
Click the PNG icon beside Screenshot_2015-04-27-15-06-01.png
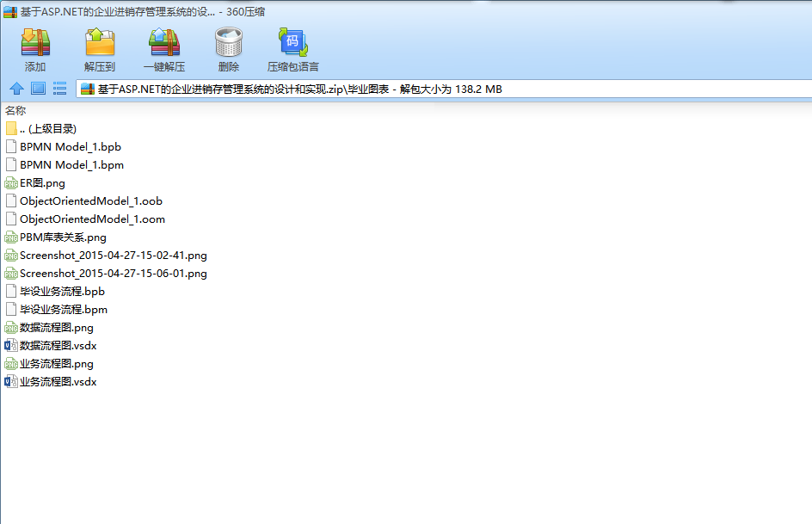(x=11, y=274)
